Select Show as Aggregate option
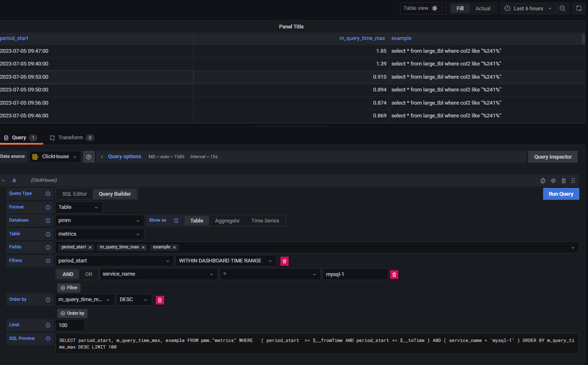Viewport: 588px width, 365px height. point(227,221)
